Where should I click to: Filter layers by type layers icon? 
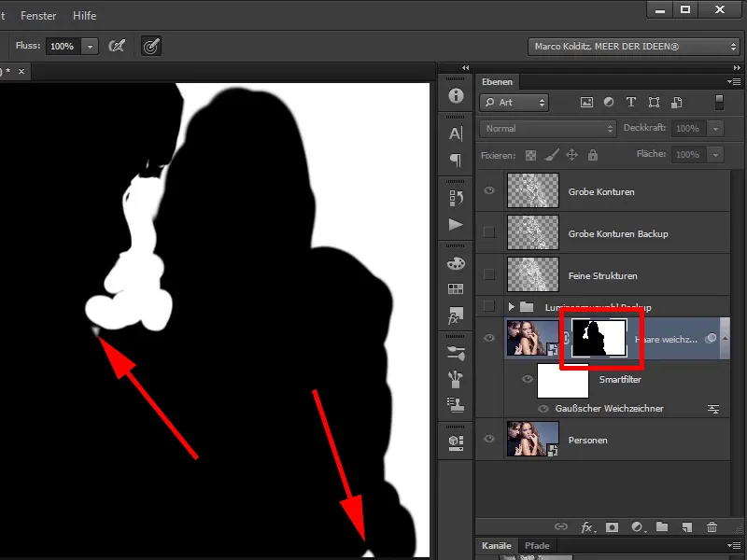click(x=631, y=102)
